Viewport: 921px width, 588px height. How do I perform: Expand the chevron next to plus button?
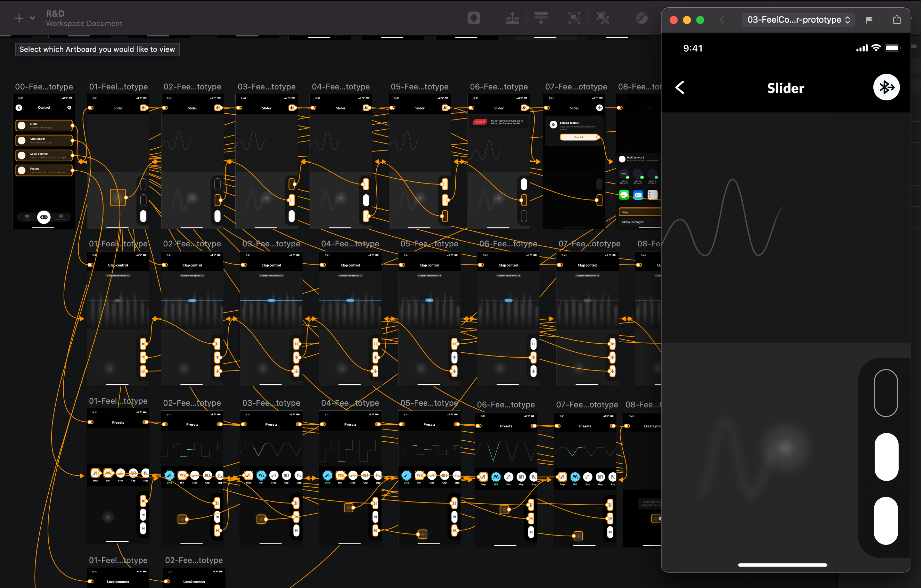tap(33, 18)
